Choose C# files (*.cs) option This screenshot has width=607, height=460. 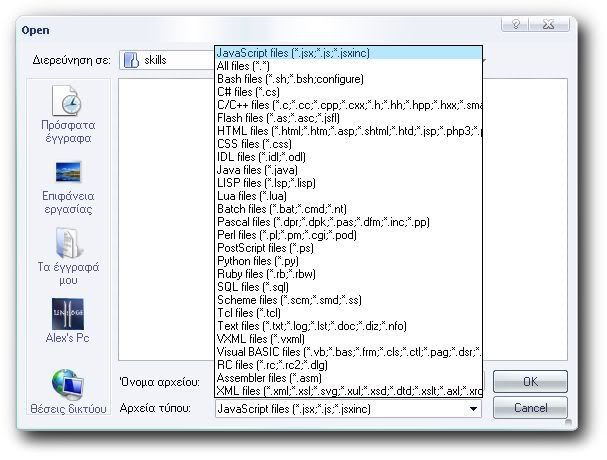pyautogui.click(x=348, y=92)
